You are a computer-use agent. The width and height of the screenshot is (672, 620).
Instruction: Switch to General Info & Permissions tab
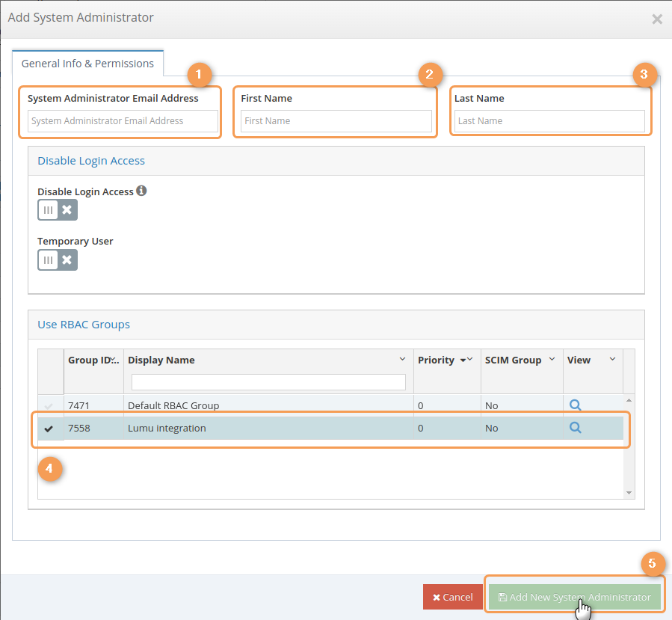[87, 64]
